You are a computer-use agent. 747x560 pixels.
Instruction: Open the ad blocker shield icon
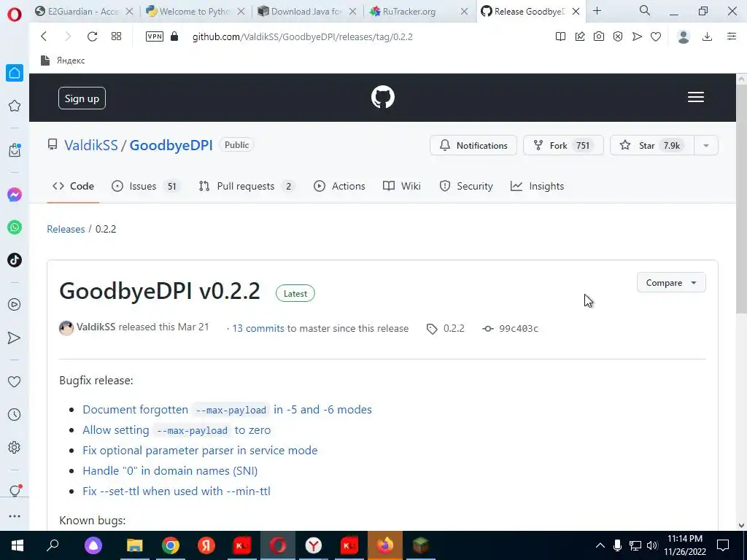pos(618,36)
